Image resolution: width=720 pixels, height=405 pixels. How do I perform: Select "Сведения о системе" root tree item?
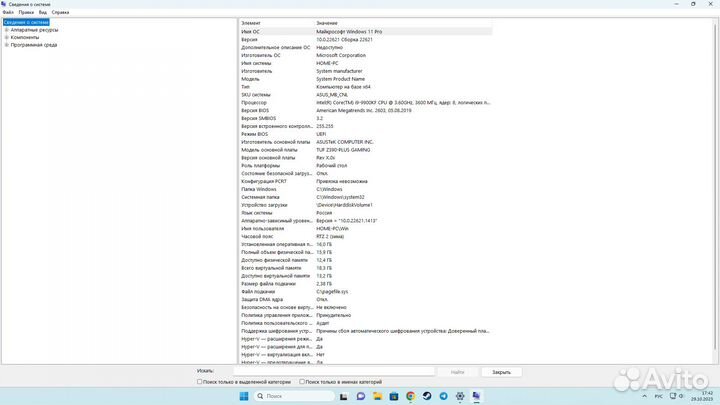26,22
